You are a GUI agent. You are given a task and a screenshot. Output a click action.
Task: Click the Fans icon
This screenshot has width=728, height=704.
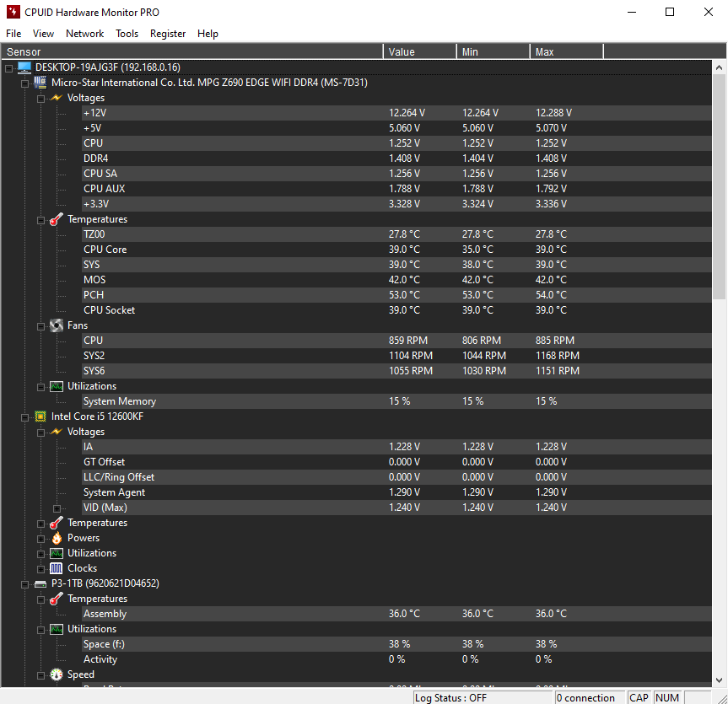coord(57,325)
